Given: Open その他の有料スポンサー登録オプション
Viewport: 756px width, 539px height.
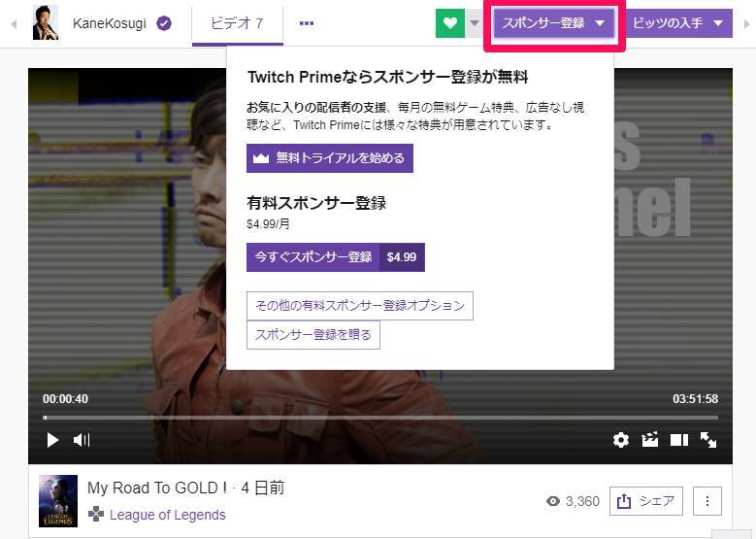Looking at the screenshot, I should pos(360,306).
